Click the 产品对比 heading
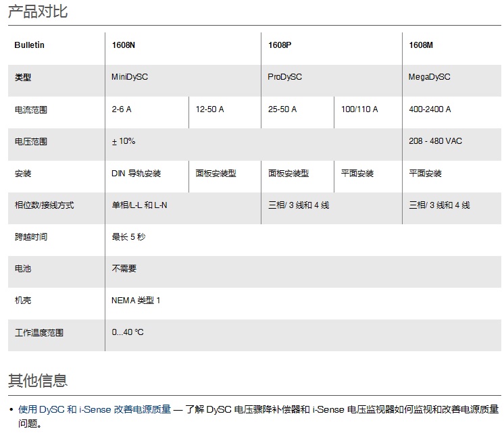504x437 pixels. (38, 11)
